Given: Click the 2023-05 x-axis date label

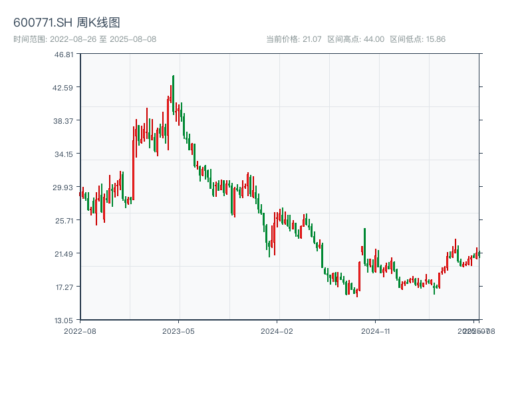Looking at the screenshot, I should click(178, 331).
